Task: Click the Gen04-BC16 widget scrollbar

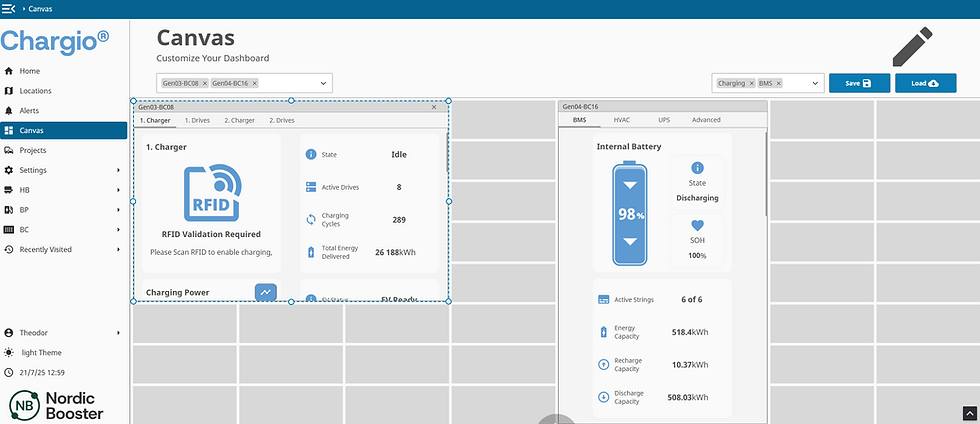Action: (767, 174)
